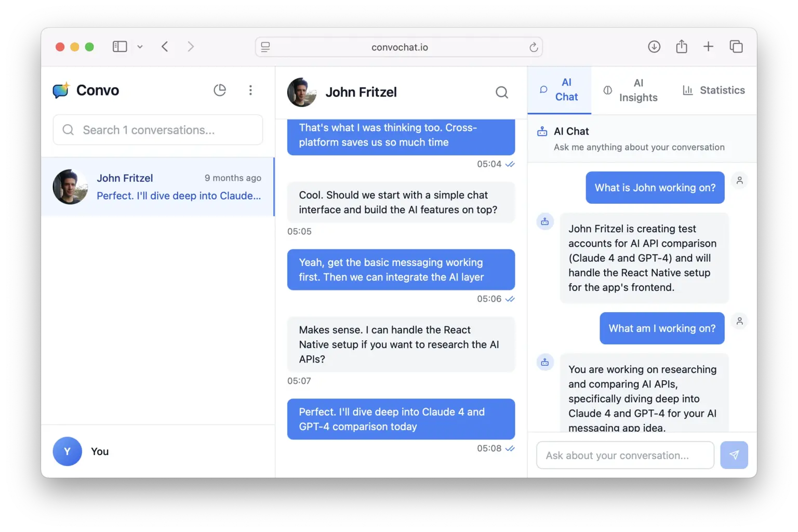
Task: Click the Convo speech-bubble logo
Action: point(60,90)
